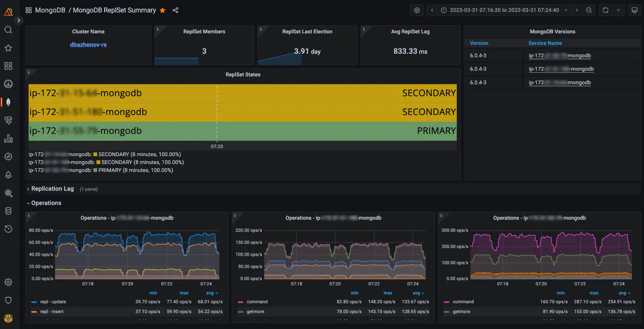Open the bar chart analytics sidebar icon
The width and height of the screenshot is (644, 329).
point(8,138)
